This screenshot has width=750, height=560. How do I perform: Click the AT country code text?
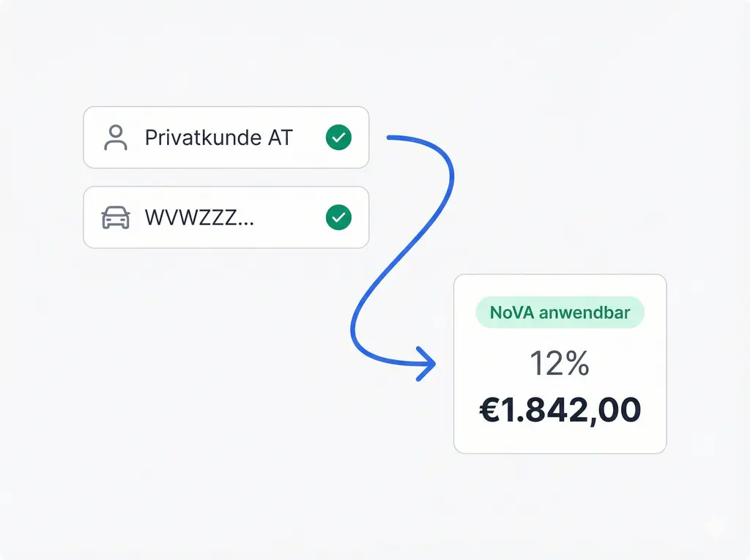tap(280, 138)
